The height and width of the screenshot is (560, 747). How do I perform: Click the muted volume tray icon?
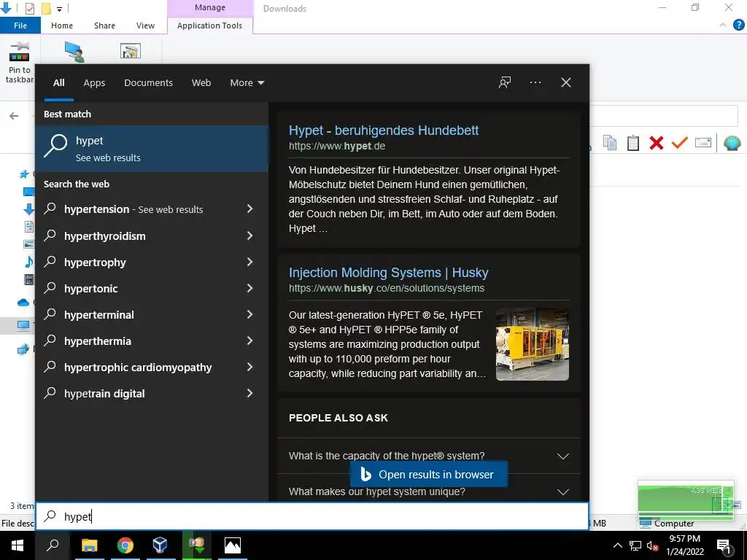[x=652, y=545]
